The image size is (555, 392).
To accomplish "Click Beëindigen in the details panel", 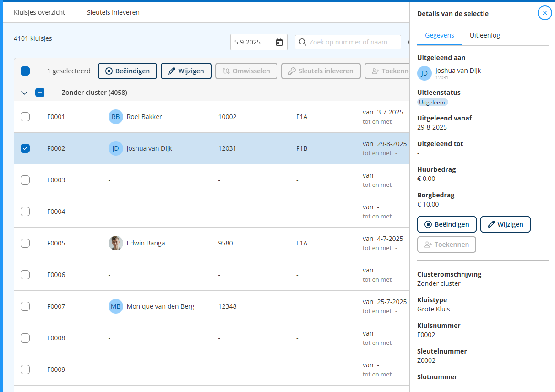I will 447,224.
